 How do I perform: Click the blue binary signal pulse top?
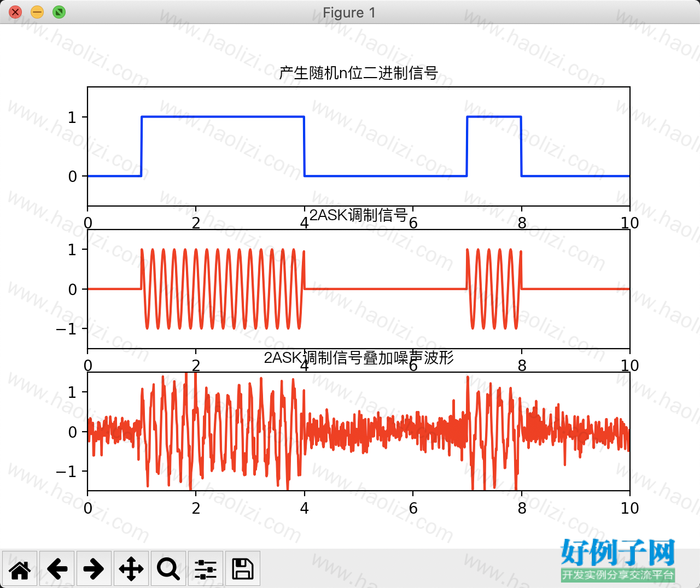click(223, 117)
